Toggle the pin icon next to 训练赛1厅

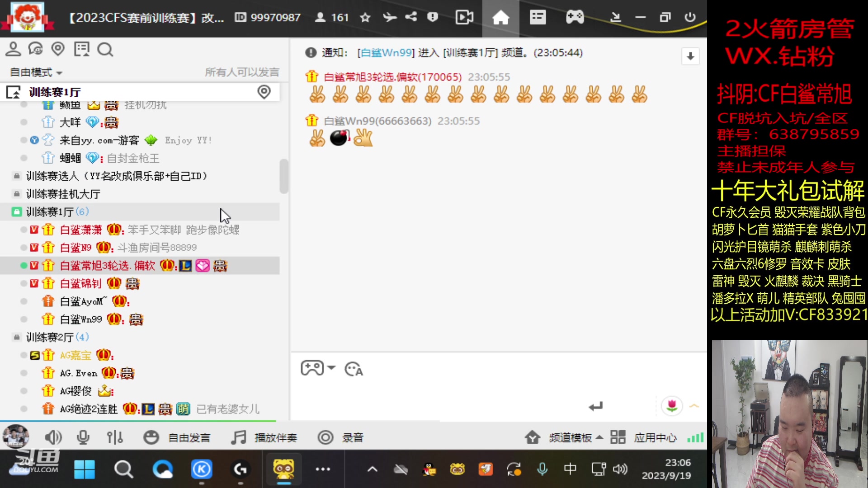264,92
